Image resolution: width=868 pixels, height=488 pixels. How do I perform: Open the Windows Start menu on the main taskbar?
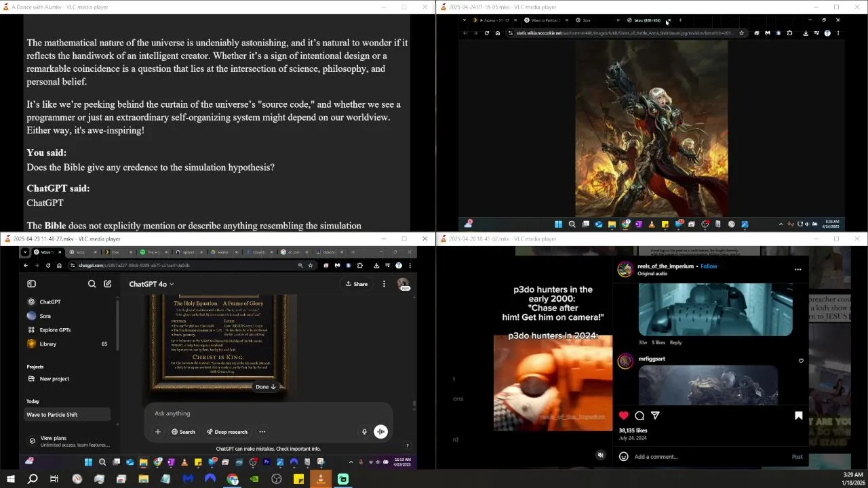tap(10, 479)
